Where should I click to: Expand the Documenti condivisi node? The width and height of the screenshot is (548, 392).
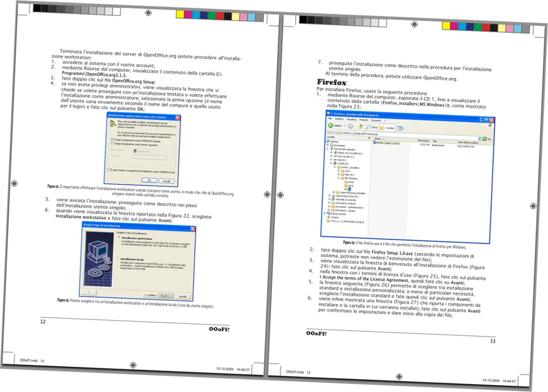[x=329, y=202]
